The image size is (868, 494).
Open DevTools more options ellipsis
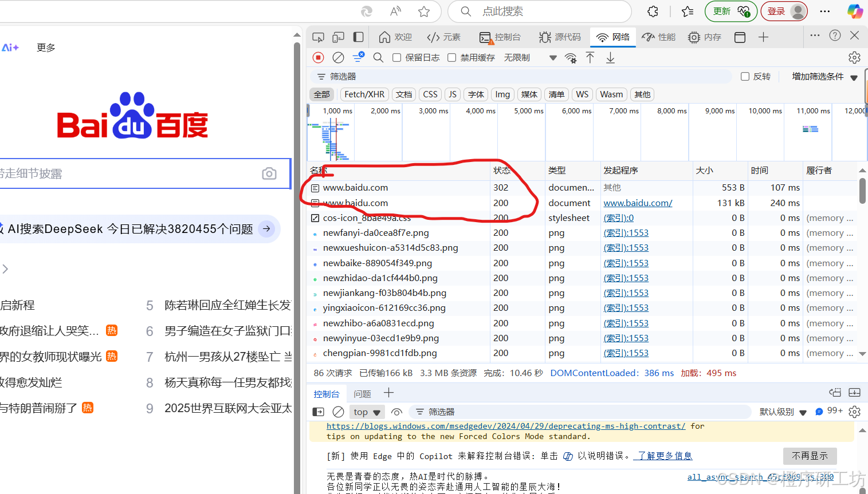tap(815, 35)
